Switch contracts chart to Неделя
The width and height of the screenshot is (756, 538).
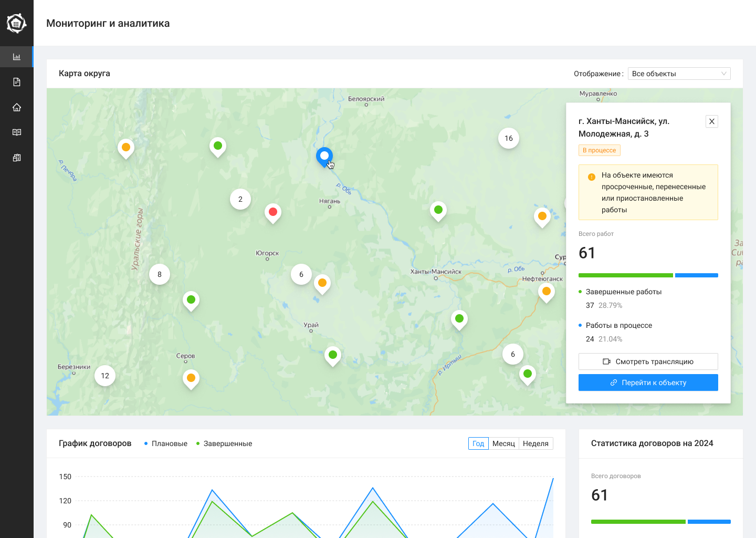pos(535,443)
